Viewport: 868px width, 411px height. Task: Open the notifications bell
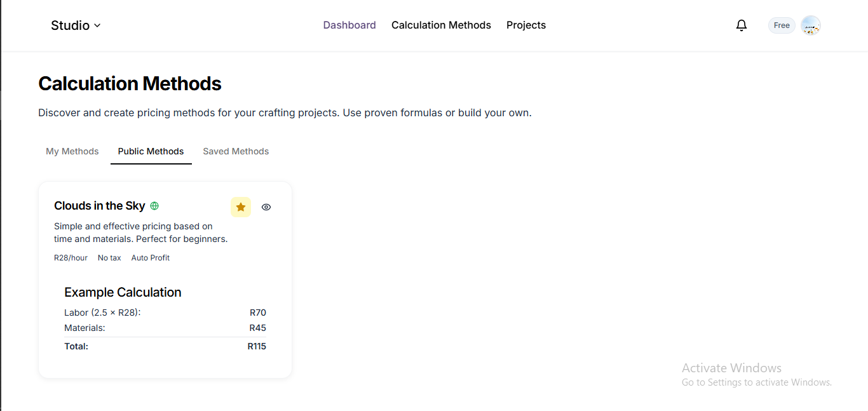tap(741, 25)
